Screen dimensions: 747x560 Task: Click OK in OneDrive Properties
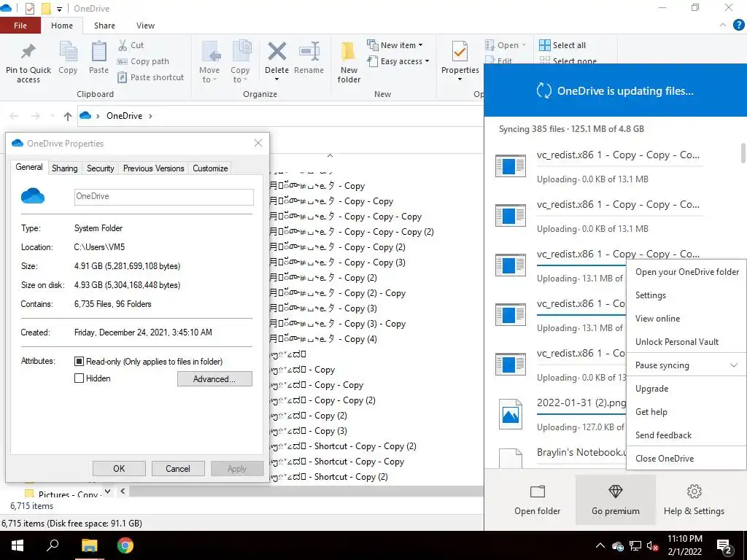click(119, 469)
